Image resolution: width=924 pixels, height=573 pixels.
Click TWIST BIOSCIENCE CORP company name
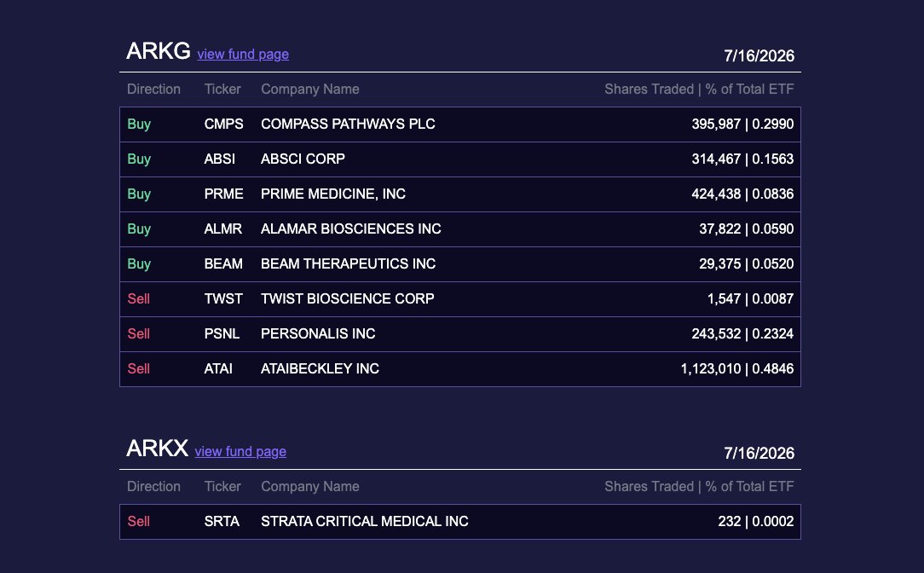348,299
